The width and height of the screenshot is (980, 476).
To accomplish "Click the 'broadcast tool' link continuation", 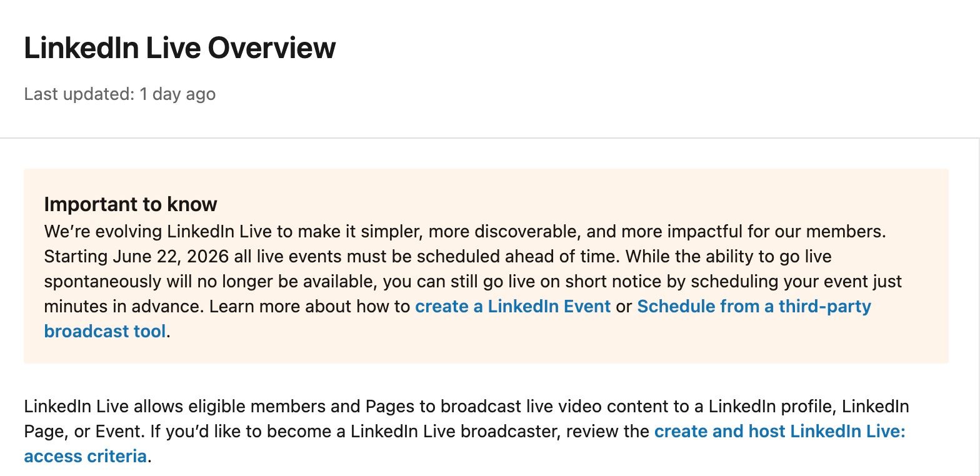I will click(105, 332).
